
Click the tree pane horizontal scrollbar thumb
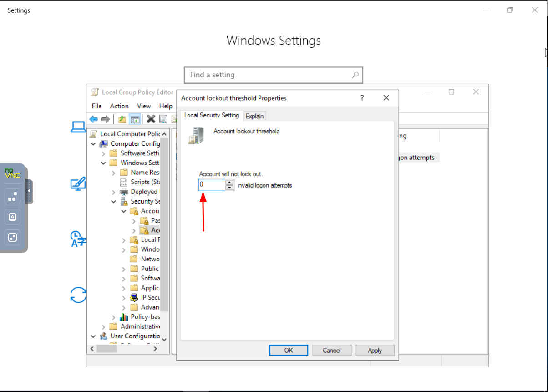(107, 349)
